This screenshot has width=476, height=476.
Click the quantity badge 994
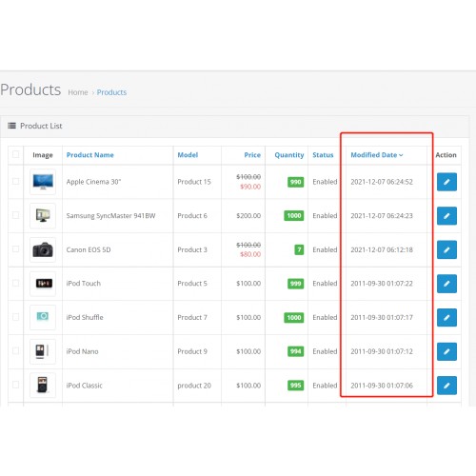point(295,351)
